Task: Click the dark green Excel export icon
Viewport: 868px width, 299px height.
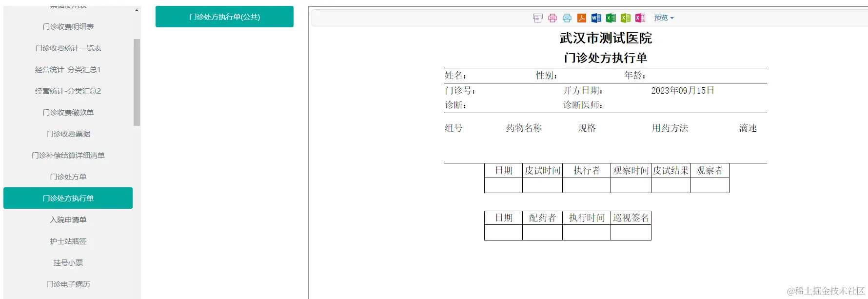Action: [611, 18]
